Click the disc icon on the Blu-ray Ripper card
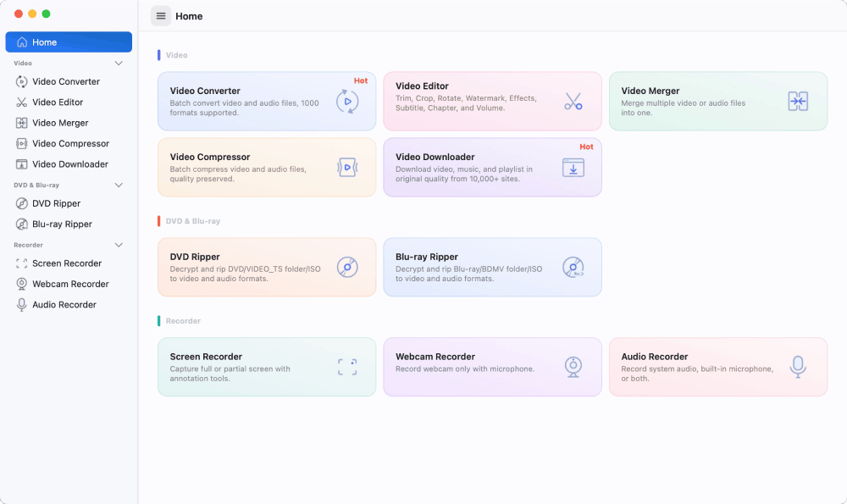847x504 pixels. [573, 267]
